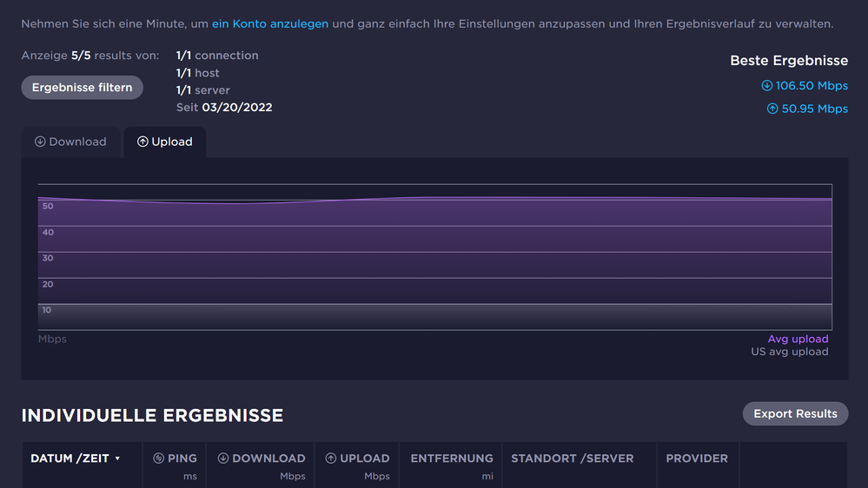Click the 'Avg upload' chart legend
The height and width of the screenshot is (488, 868).
coord(798,339)
